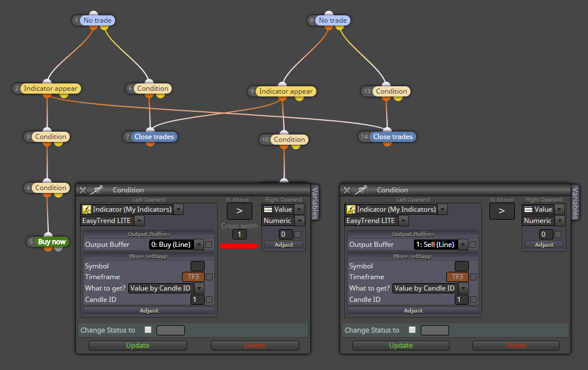This screenshot has height=370, width=588.
Task: Click Update in right Condition panel
Action: coord(401,346)
